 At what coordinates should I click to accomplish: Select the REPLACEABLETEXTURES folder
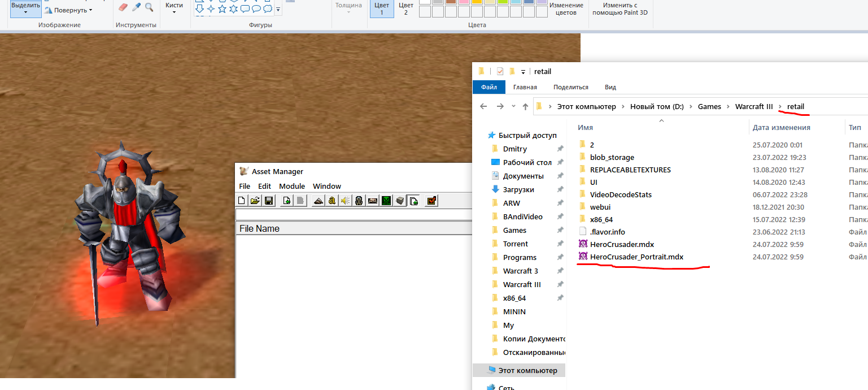click(630, 170)
